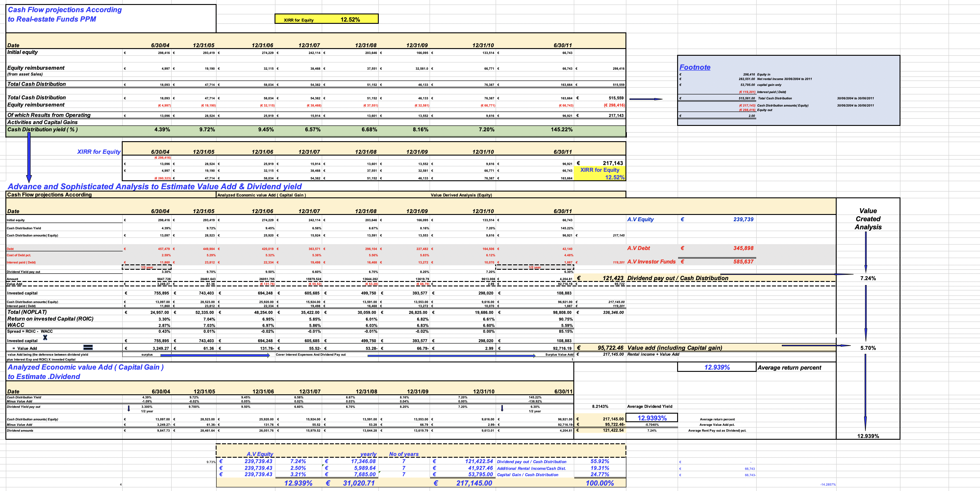
Task: Click the footnote value 282,551.00
Action: coord(747,79)
